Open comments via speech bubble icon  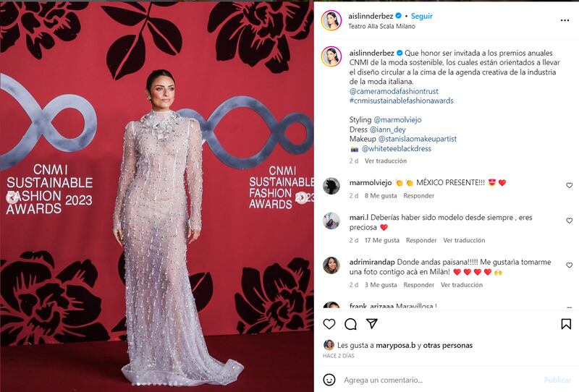350,324
